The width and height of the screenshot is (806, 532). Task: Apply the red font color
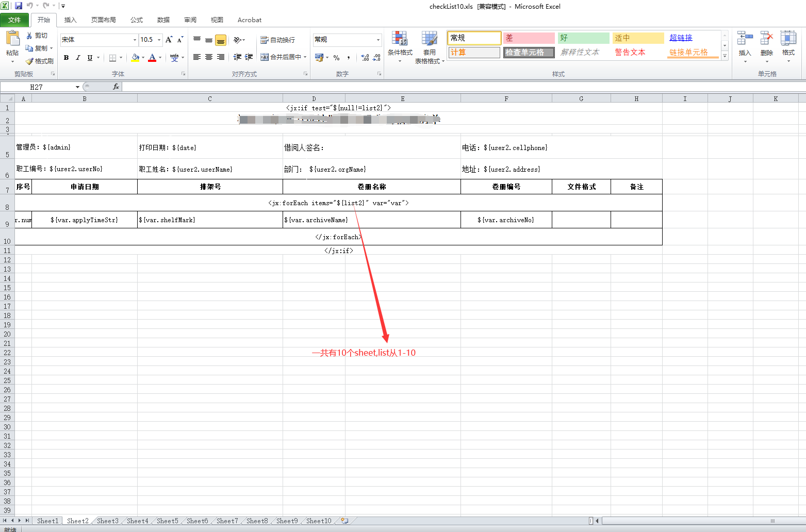pos(152,58)
